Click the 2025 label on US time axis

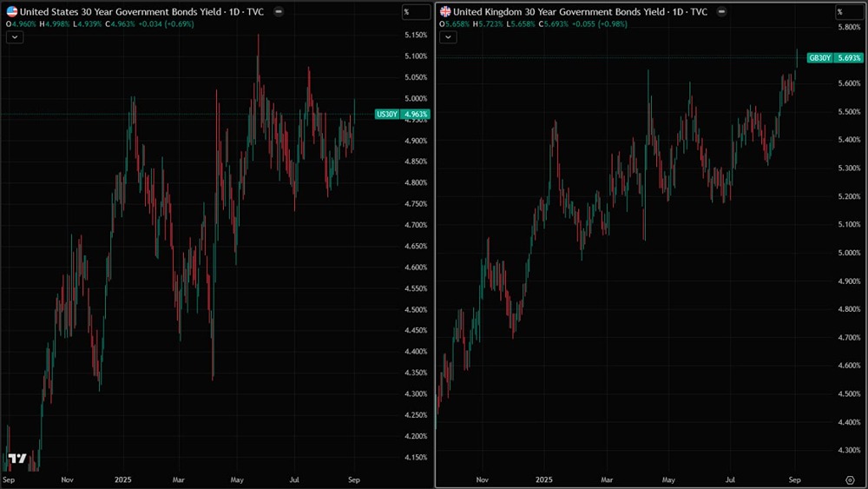tap(123, 479)
